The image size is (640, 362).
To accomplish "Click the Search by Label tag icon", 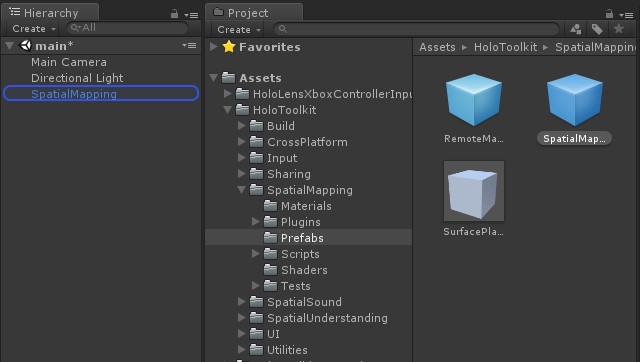I will (597, 29).
